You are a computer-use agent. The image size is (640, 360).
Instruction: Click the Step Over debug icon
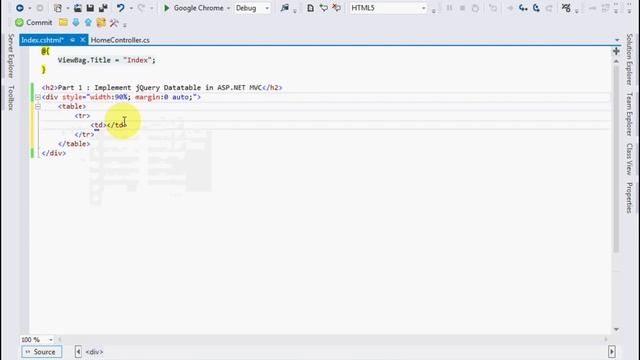pyautogui.click(x=536, y=8)
